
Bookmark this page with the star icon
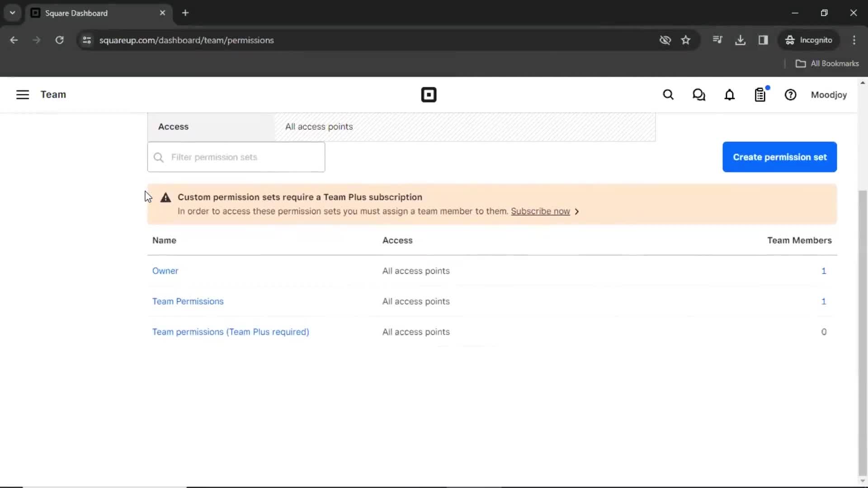[x=686, y=40]
